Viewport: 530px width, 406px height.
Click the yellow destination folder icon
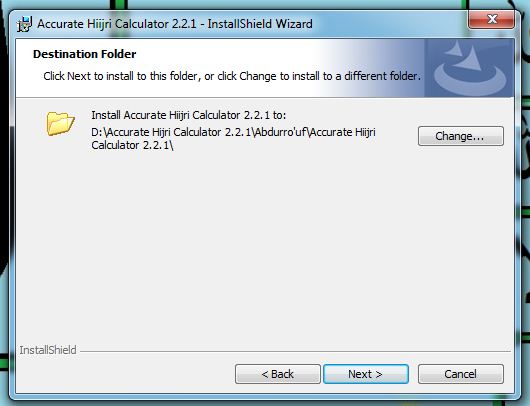pyautogui.click(x=61, y=124)
